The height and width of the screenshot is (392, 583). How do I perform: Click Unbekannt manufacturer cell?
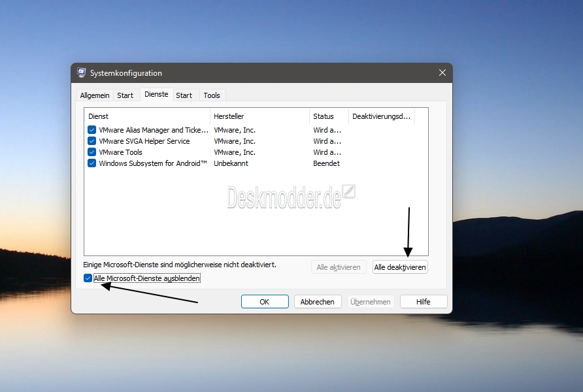(231, 163)
